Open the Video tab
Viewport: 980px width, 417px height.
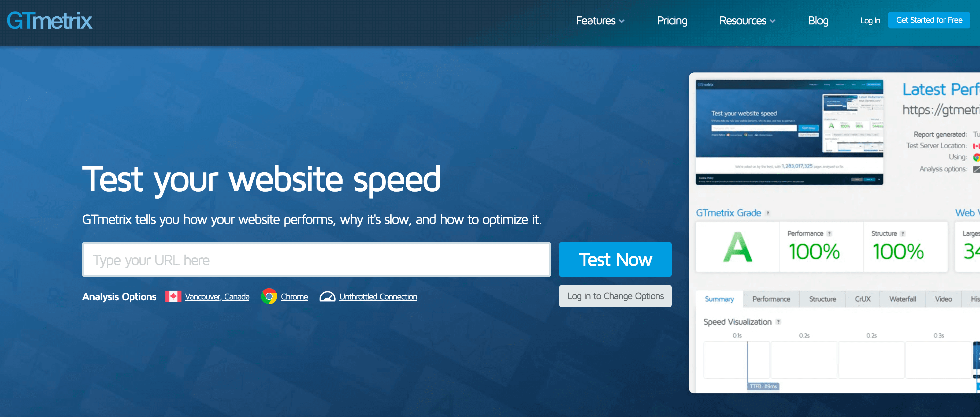[943, 299]
